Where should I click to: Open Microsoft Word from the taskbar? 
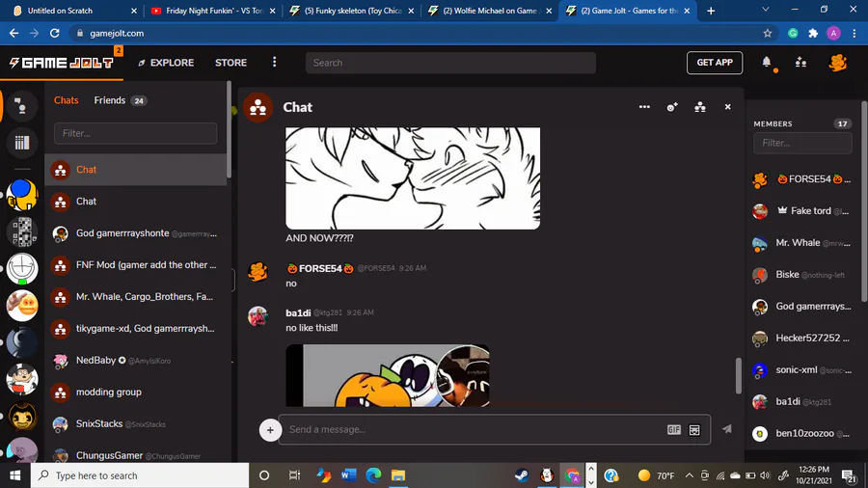pos(349,475)
